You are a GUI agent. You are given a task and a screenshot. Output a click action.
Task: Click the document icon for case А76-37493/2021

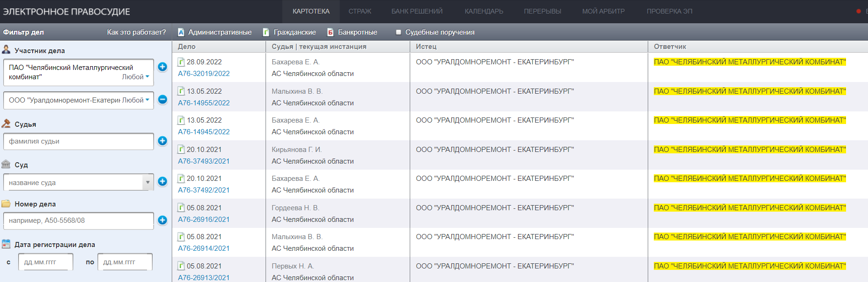pos(181,150)
